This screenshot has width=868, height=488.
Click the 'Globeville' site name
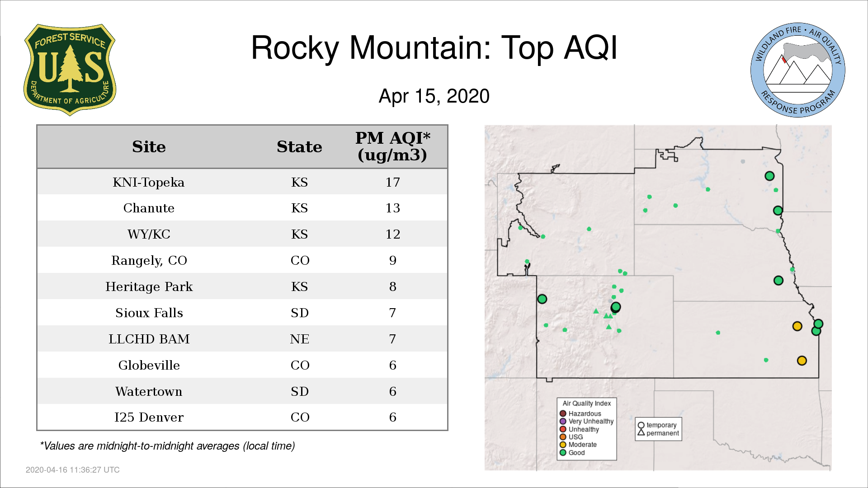click(149, 365)
